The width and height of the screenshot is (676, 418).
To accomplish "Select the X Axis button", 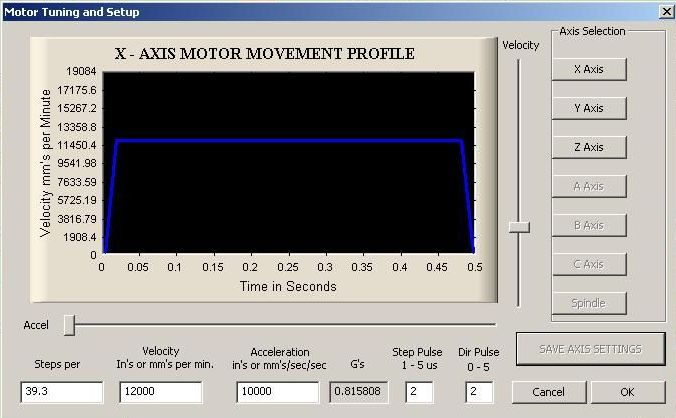I will pos(588,69).
